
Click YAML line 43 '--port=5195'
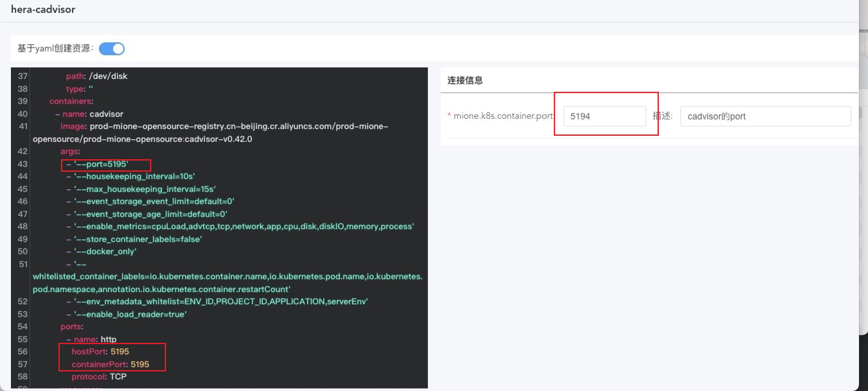tap(97, 164)
